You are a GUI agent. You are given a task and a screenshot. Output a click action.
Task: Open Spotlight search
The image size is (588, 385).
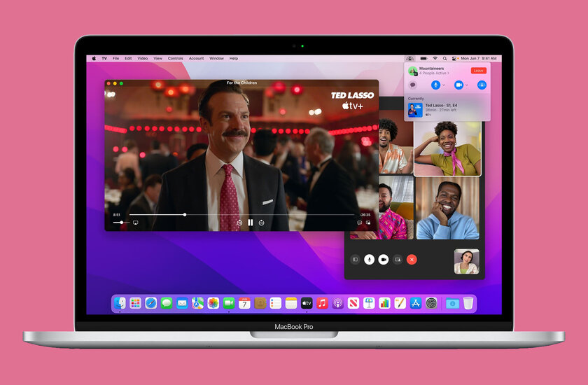tap(444, 59)
